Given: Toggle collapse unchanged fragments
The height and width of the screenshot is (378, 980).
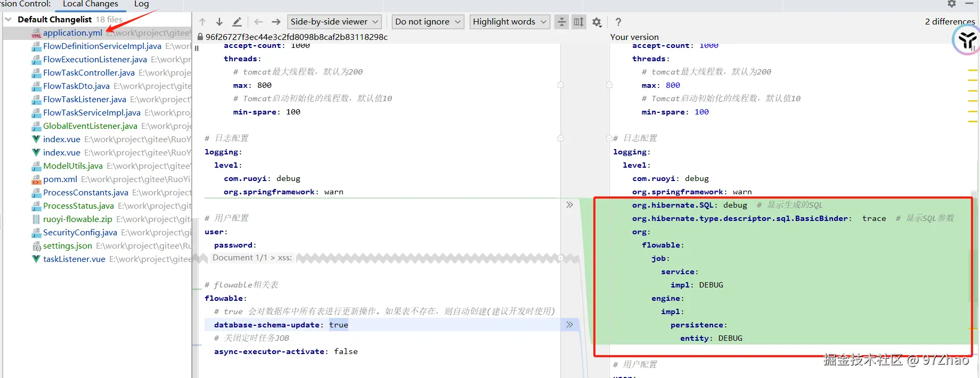Looking at the screenshot, I should [562, 22].
